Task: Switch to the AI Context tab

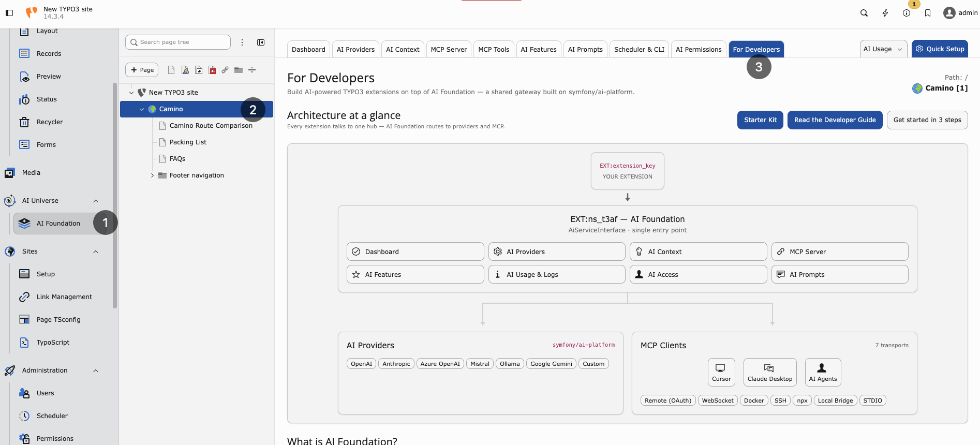Action: tap(403, 49)
